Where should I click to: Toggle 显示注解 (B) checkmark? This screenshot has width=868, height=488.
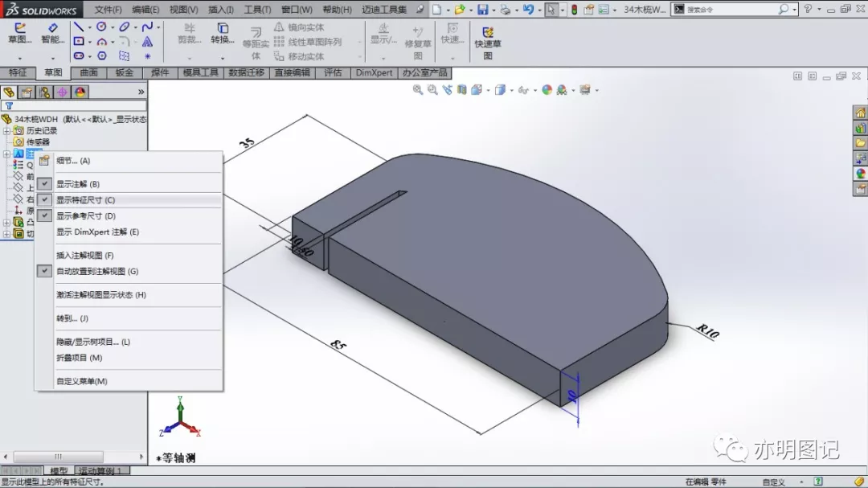coord(45,183)
